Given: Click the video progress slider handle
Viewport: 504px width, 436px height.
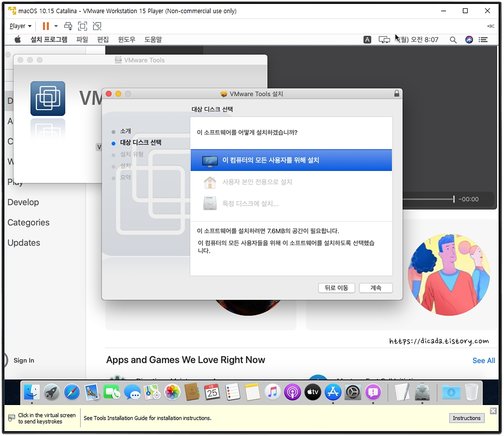Looking at the screenshot, I should coord(453,200).
